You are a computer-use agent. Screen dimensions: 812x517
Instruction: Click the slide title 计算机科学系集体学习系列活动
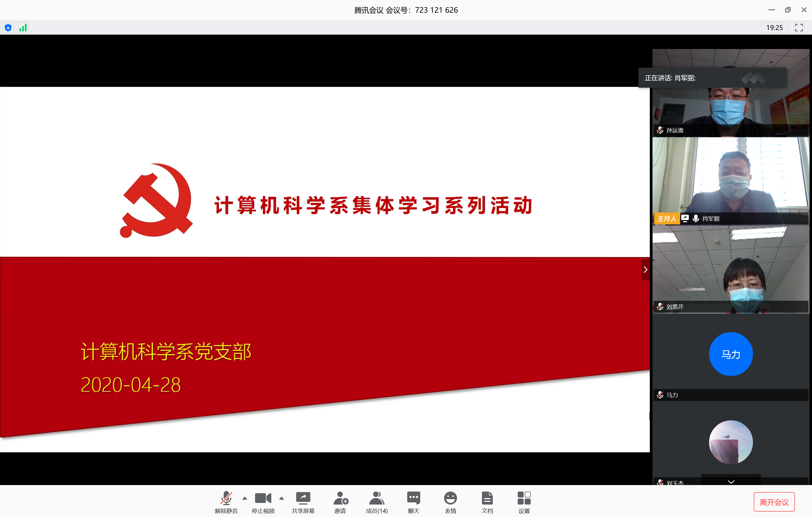click(373, 205)
